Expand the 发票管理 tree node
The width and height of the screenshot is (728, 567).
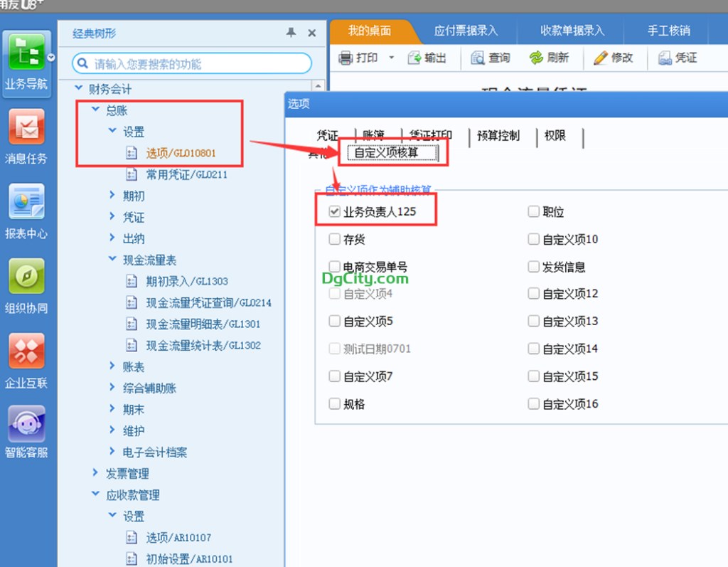pos(95,473)
